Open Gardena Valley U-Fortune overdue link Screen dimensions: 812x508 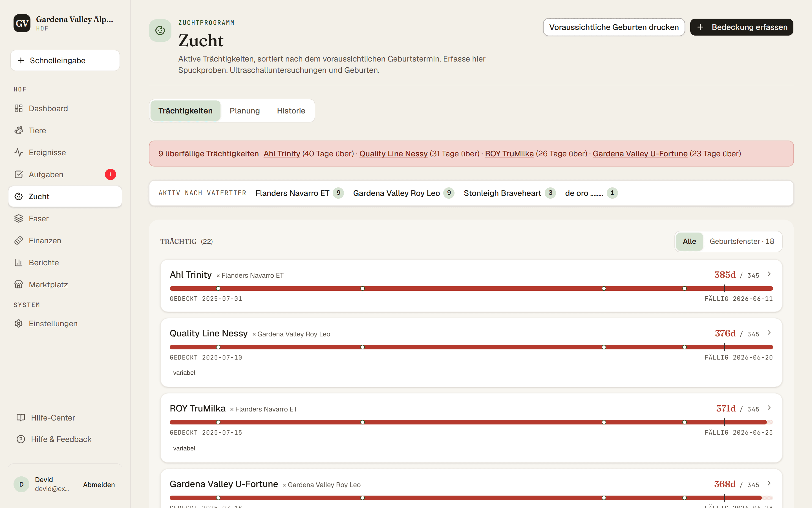pyautogui.click(x=640, y=154)
